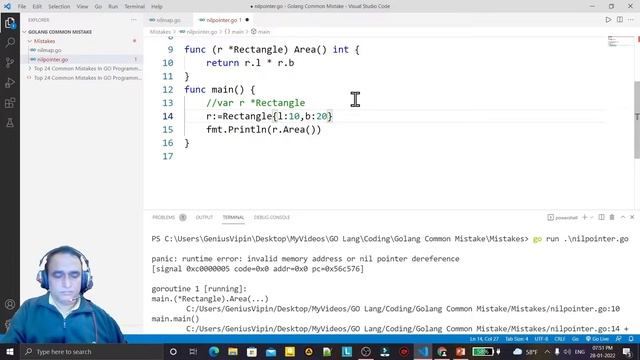This screenshot has height=360, width=640.
Task: Click Ln 14, Col 27 position indicator
Action: pos(484,339)
